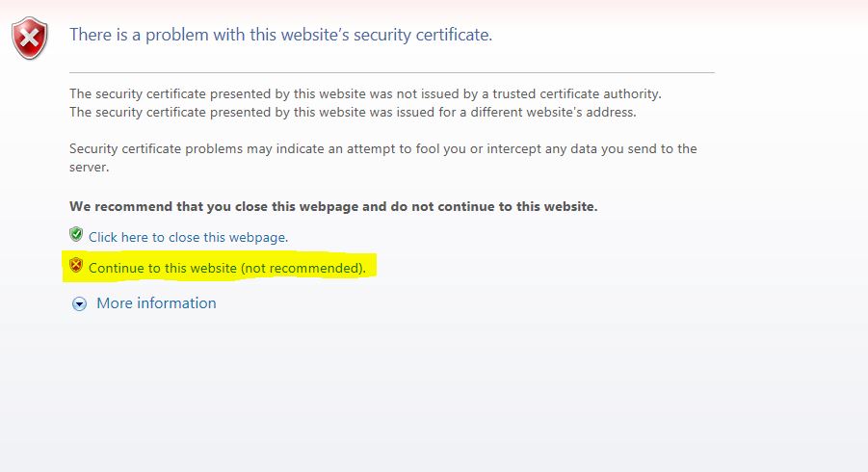Click the large red shield error icon
This screenshot has height=472, width=868.
tap(29, 39)
